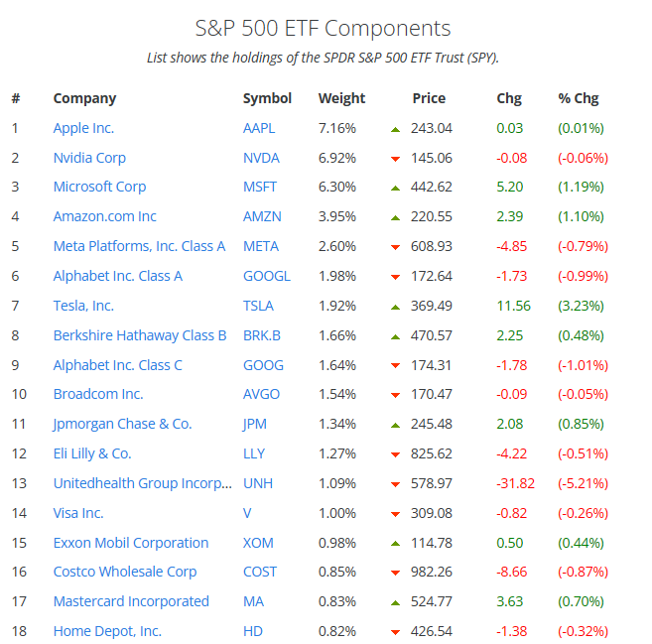
Task: Click green up arrow next to Tesla price
Action: point(395,307)
